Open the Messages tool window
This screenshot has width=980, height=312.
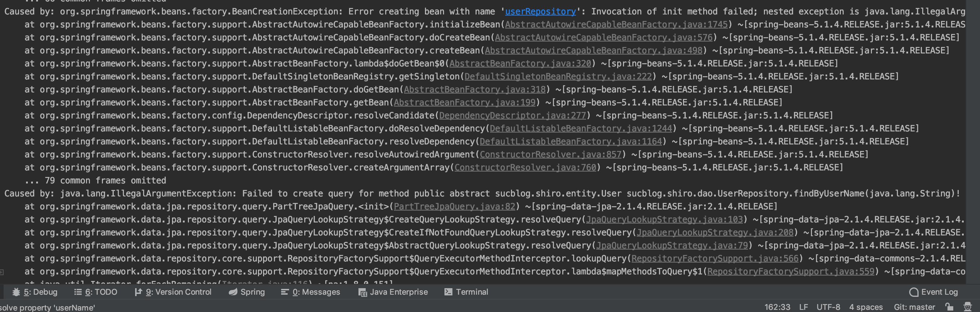(310, 292)
